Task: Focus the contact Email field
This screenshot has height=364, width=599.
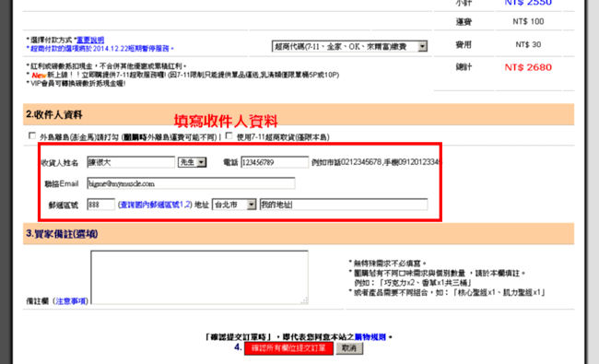Action: click(x=191, y=183)
